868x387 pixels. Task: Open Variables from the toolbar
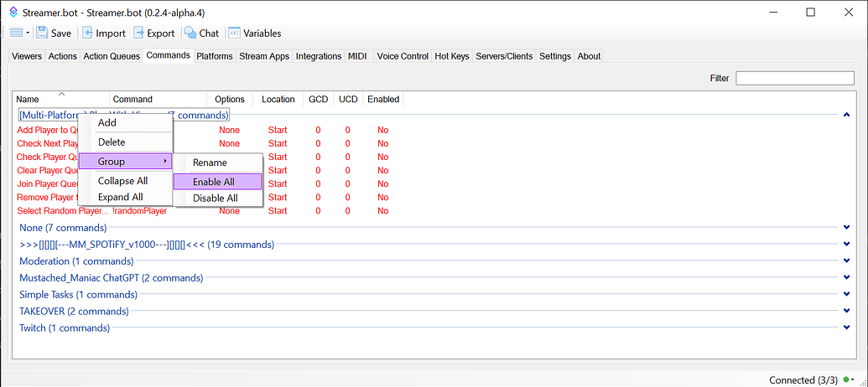pos(234,34)
